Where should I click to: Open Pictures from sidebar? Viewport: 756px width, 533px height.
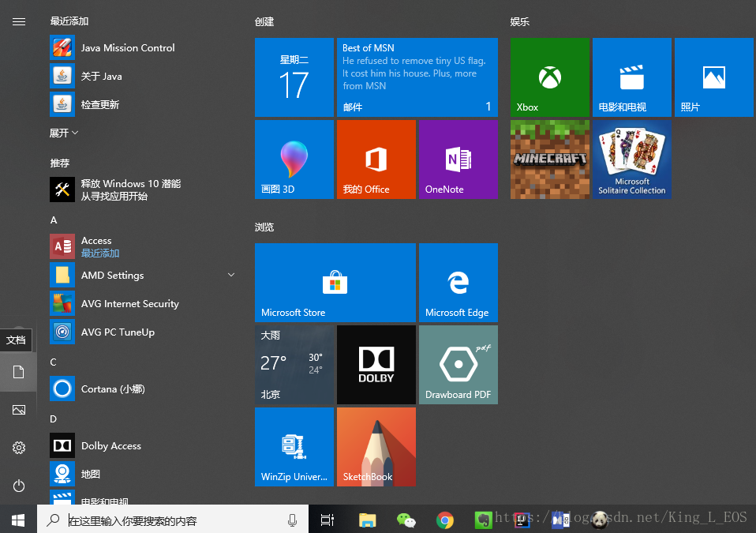point(18,410)
